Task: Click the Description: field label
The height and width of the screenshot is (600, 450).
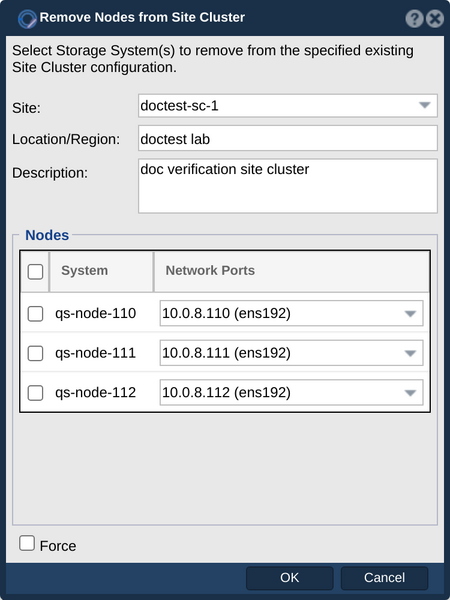Action: point(50,173)
